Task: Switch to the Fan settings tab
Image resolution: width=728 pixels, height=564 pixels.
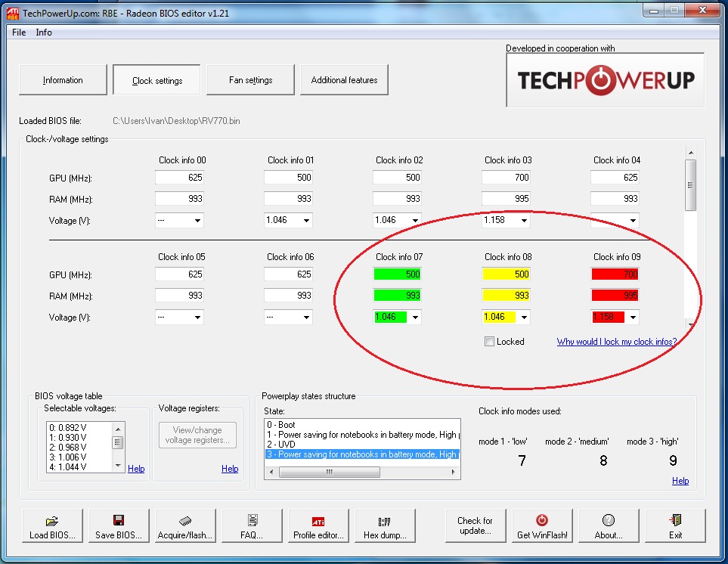Action: 250,80
